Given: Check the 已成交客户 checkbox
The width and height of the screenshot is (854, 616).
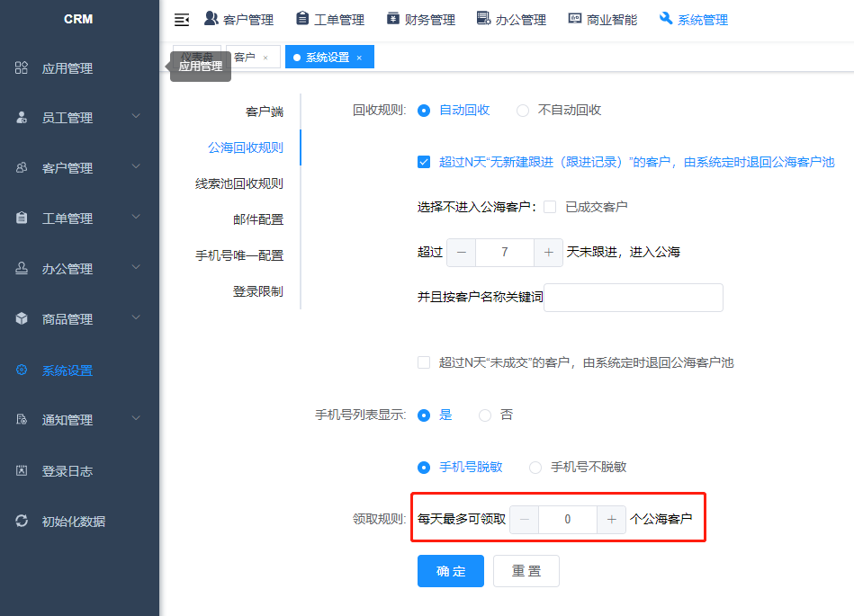Looking at the screenshot, I should pos(550,207).
